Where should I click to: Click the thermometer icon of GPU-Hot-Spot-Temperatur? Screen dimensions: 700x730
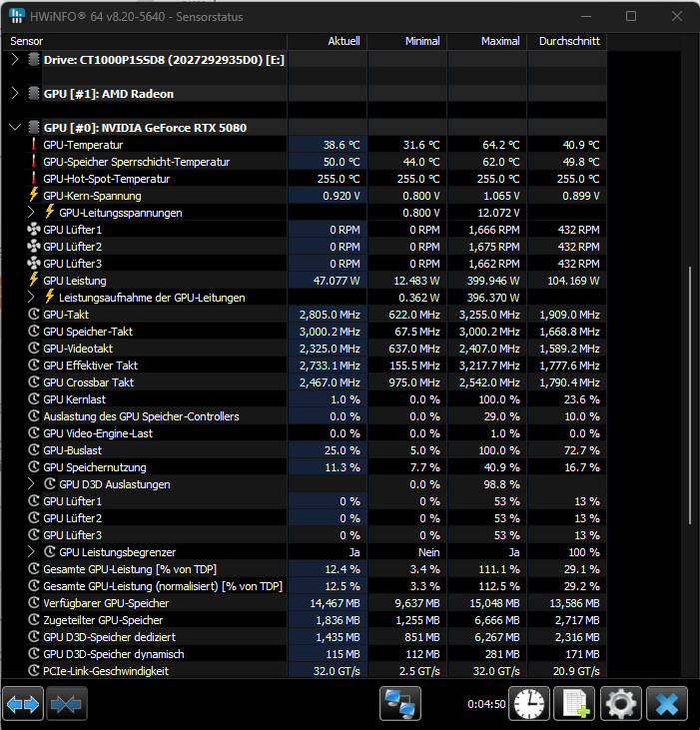point(34,179)
